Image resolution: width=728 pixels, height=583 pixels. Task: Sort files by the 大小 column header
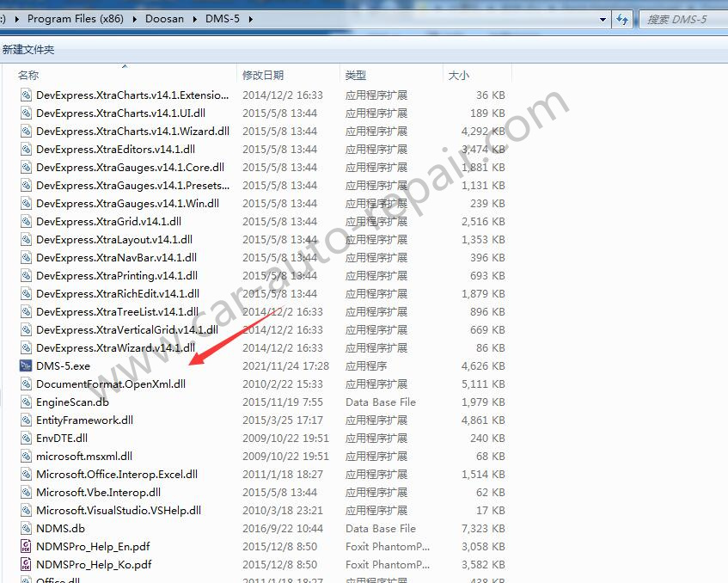(459, 75)
